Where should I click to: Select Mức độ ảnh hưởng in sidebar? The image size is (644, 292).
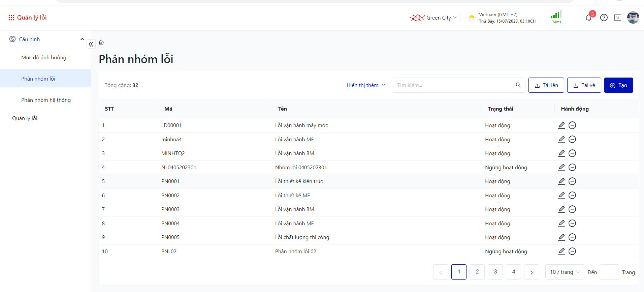point(44,58)
